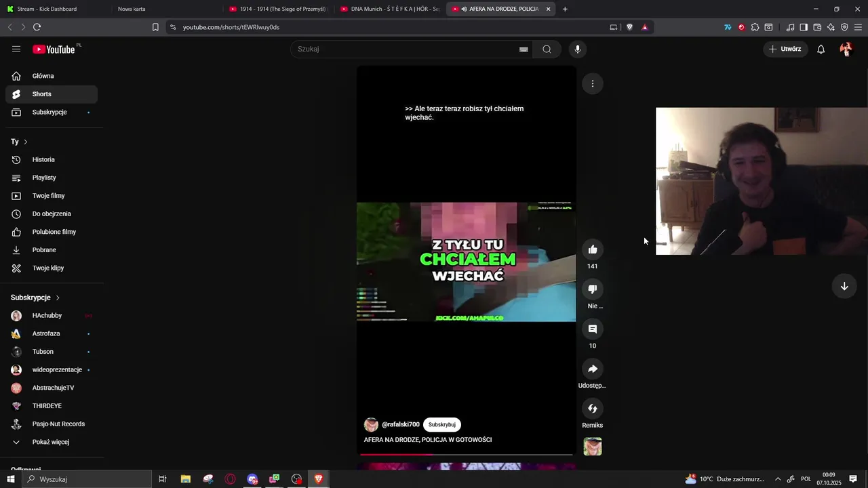
Task: Go to next short with down arrow
Action: click(844, 286)
